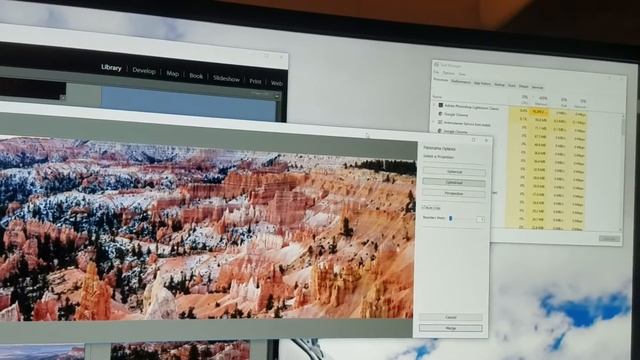Click the End task button in Task Manager
Screen dimensions: 640x360
(609, 238)
